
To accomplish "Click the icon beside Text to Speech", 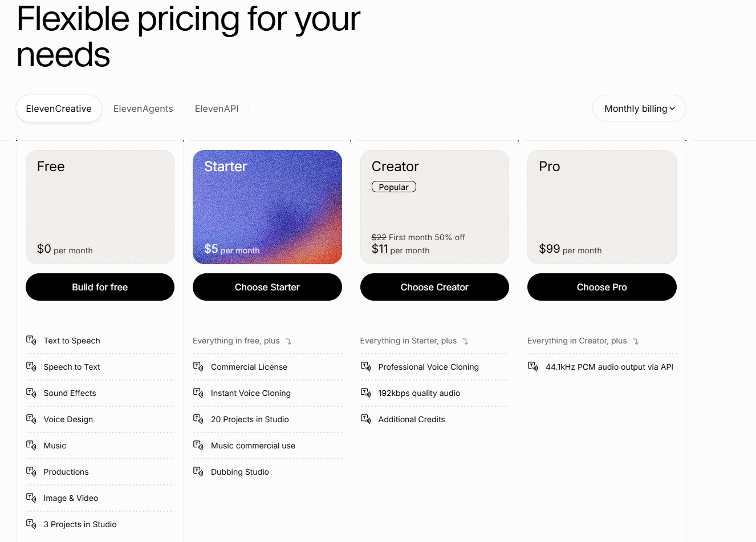I will click(31, 341).
